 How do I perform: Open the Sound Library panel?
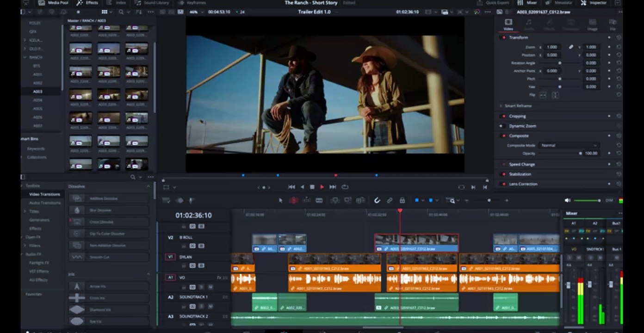point(153,3)
